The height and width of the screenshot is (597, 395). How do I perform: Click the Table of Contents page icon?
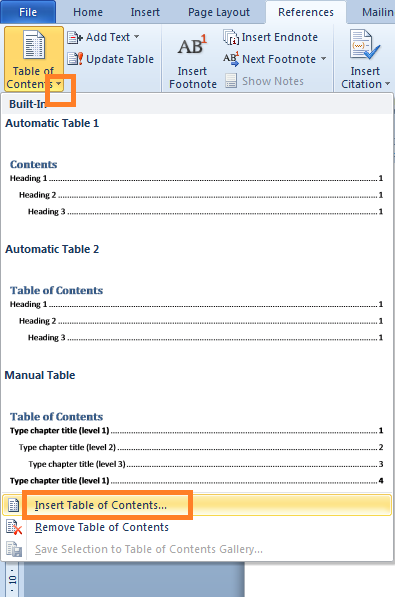point(34,45)
